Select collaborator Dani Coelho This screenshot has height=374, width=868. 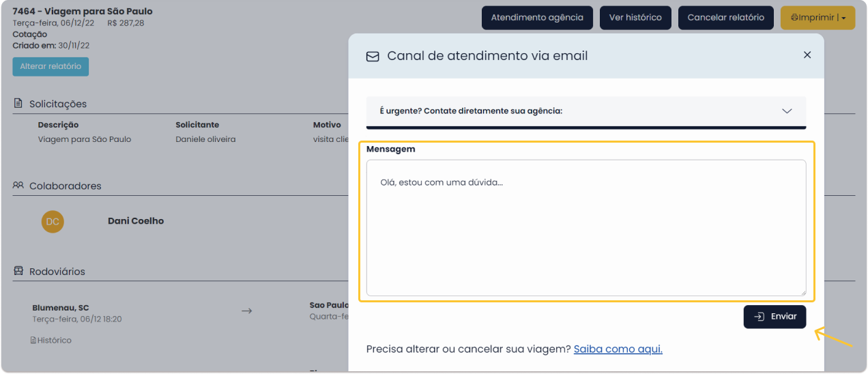(136, 221)
